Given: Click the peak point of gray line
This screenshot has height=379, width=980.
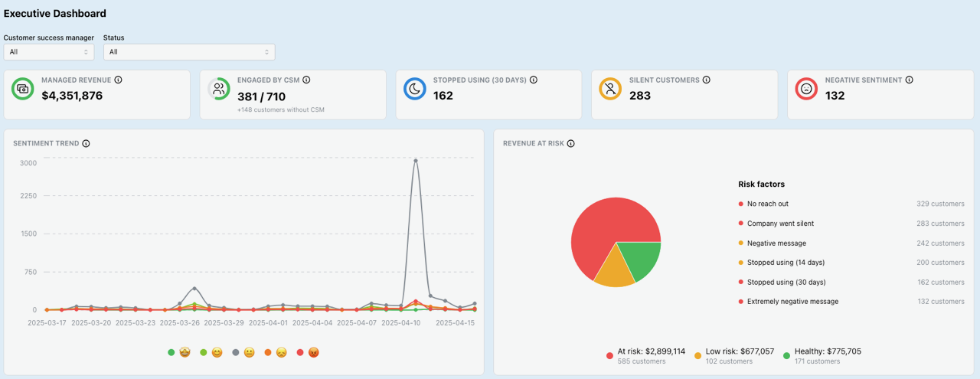Looking at the screenshot, I should (415, 160).
